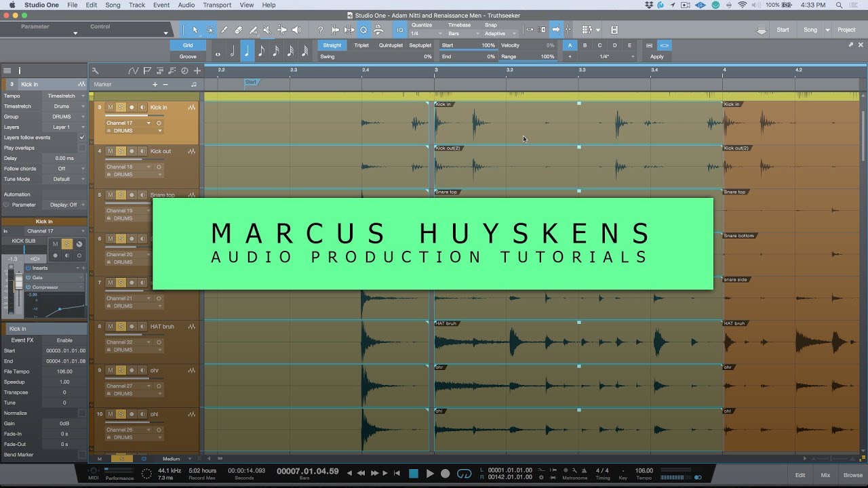Screen dimensions: 868x488
Task: Open the Project page button
Action: tap(846, 30)
